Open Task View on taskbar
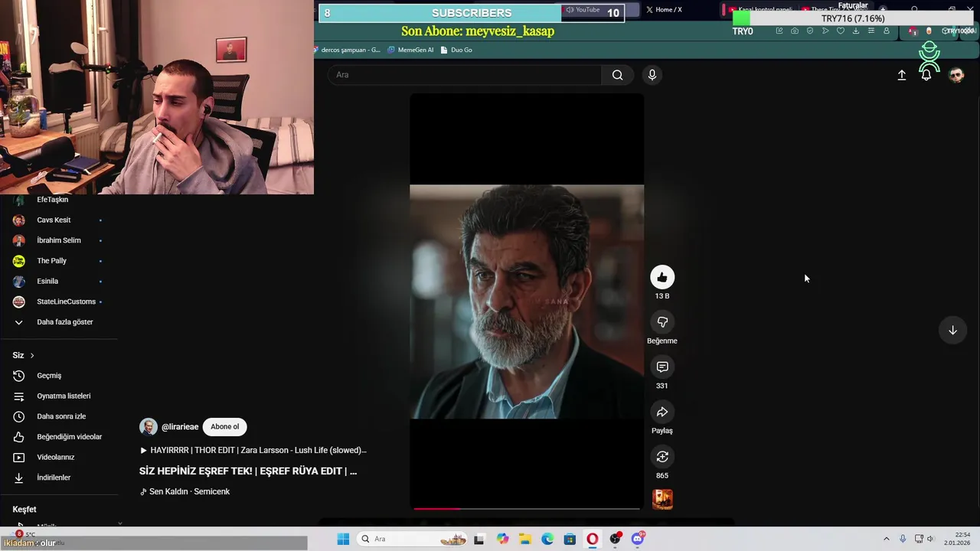This screenshot has height=551, width=980. coord(479,539)
